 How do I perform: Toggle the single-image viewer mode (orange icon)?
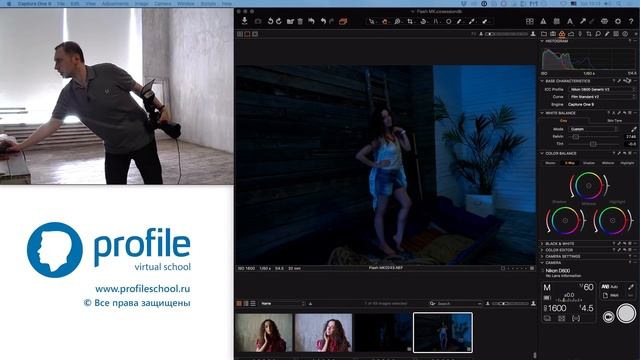(x=247, y=34)
